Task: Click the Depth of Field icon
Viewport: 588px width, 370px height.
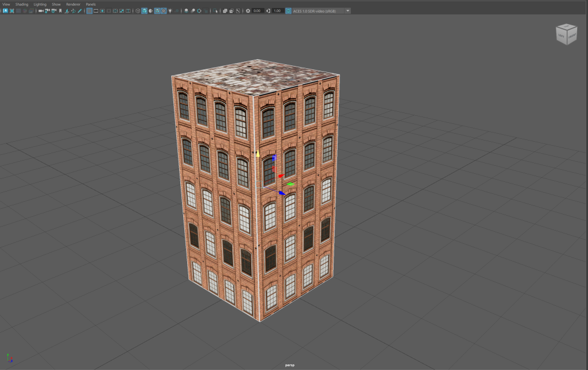Action: (206, 11)
